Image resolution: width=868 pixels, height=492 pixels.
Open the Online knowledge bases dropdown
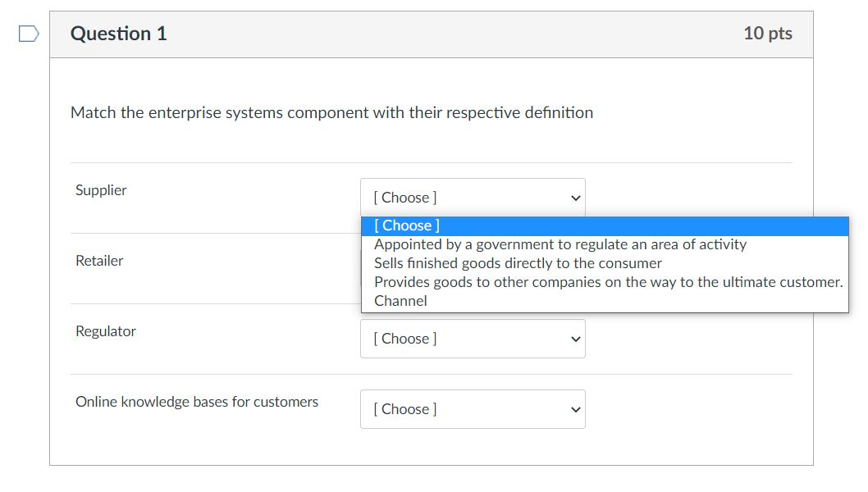click(x=473, y=408)
